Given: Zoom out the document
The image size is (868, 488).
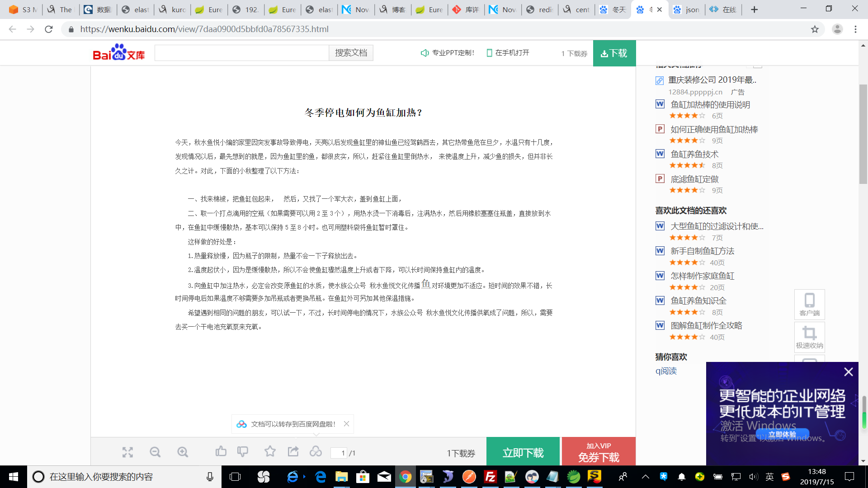Looking at the screenshot, I should [x=155, y=452].
